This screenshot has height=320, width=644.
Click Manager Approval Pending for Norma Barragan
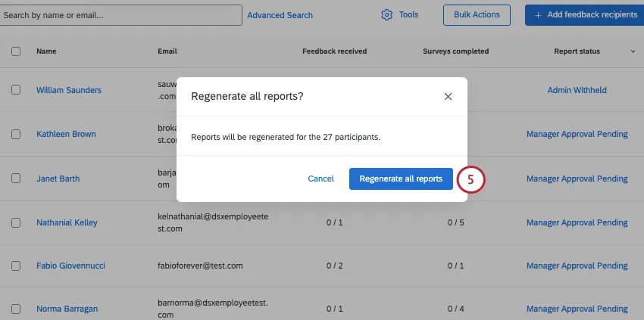[577, 309]
